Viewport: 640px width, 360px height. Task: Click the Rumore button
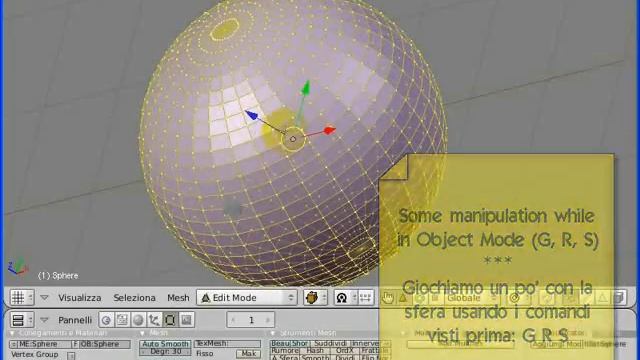point(284,351)
